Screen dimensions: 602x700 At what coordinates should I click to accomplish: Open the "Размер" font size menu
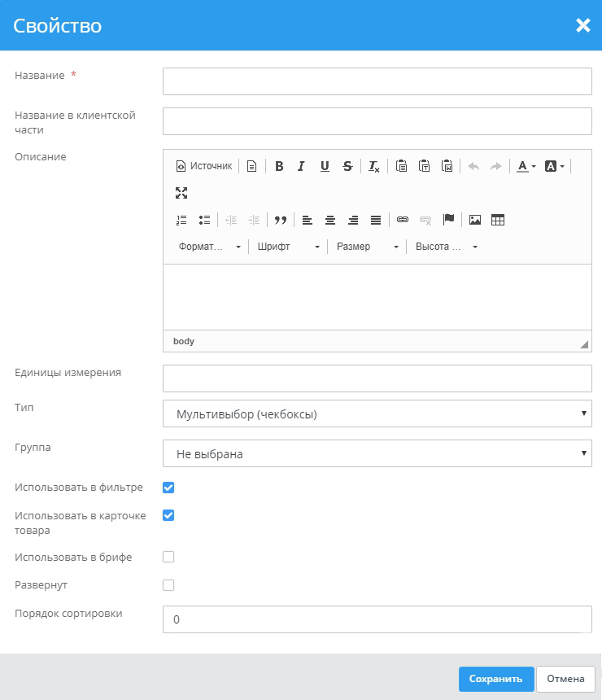(x=367, y=247)
